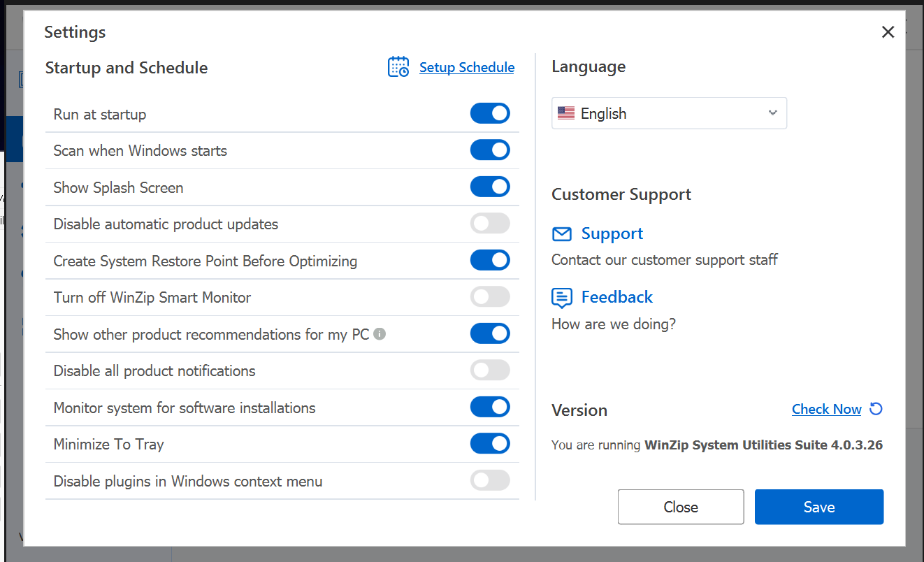
Task: Disable the Show Splash Screen switch
Action: coord(490,187)
